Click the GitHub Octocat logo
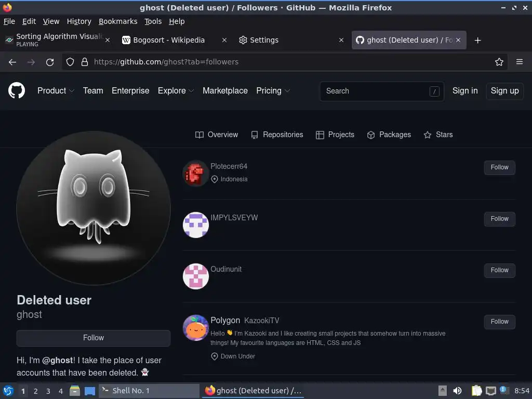The width and height of the screenshot is (532, 399). click(x=17, y=90)
